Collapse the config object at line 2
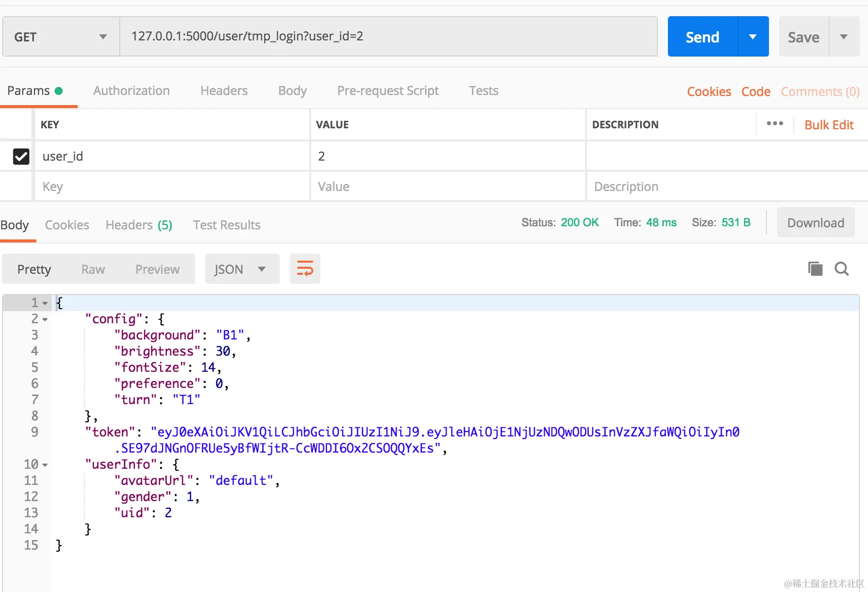Viewport: 868px width, 592px height. (45, 320)
